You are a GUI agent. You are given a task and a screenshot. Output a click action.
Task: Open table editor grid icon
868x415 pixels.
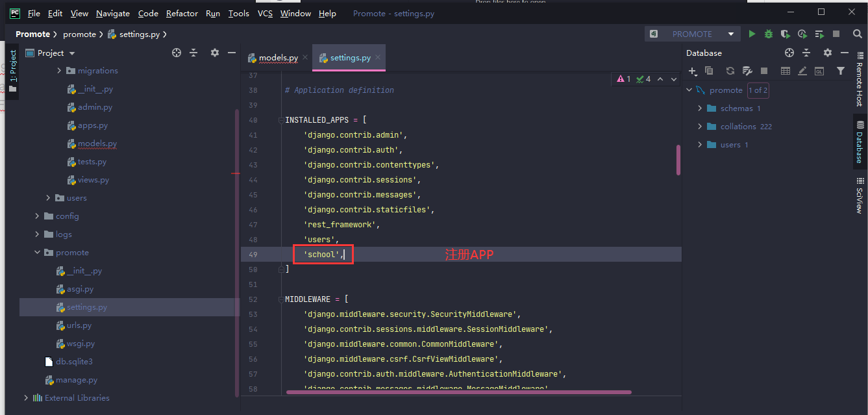tap(786, 71)
